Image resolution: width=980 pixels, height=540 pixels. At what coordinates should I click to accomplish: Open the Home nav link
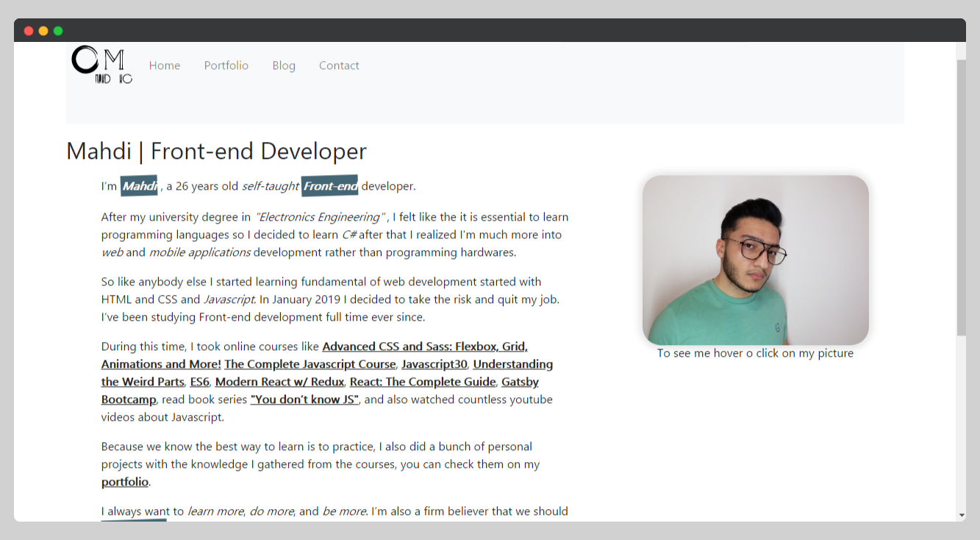165,65
